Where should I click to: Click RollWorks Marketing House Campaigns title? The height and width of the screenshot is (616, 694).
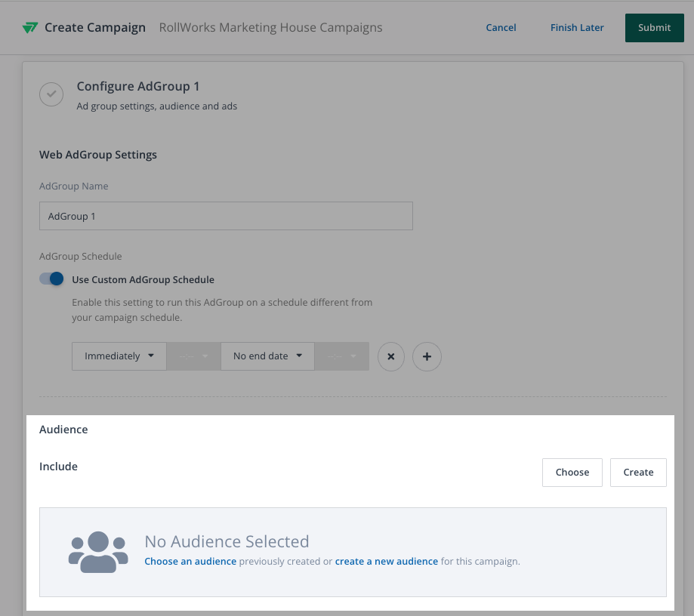(270, 27)
